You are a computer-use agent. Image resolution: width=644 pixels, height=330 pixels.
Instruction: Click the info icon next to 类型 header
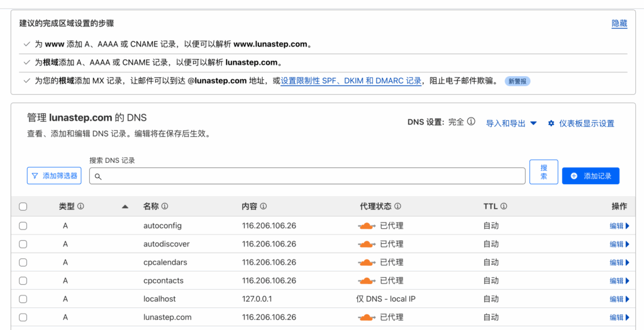pyautogui.click(x=80, y=206)
